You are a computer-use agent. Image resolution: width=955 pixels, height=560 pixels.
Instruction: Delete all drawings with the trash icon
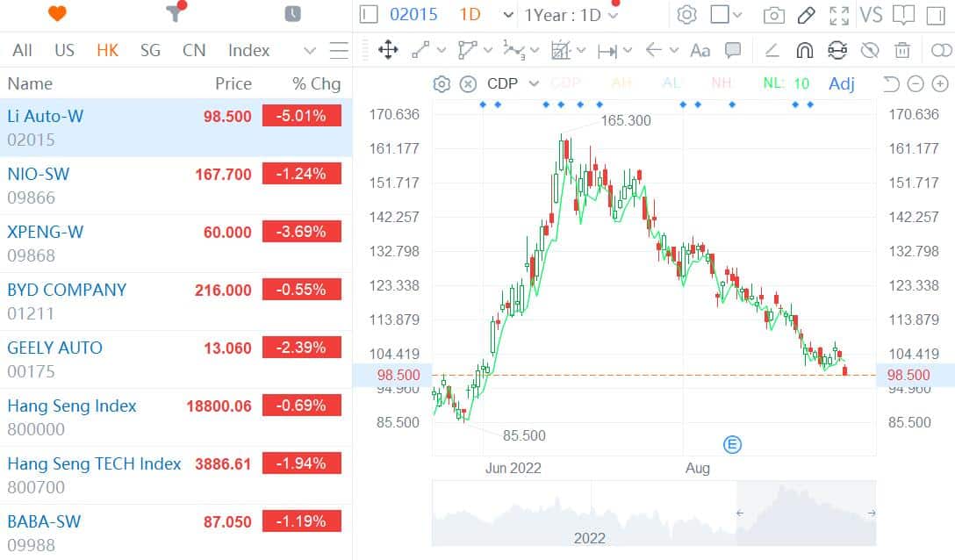tap(903, 50)
